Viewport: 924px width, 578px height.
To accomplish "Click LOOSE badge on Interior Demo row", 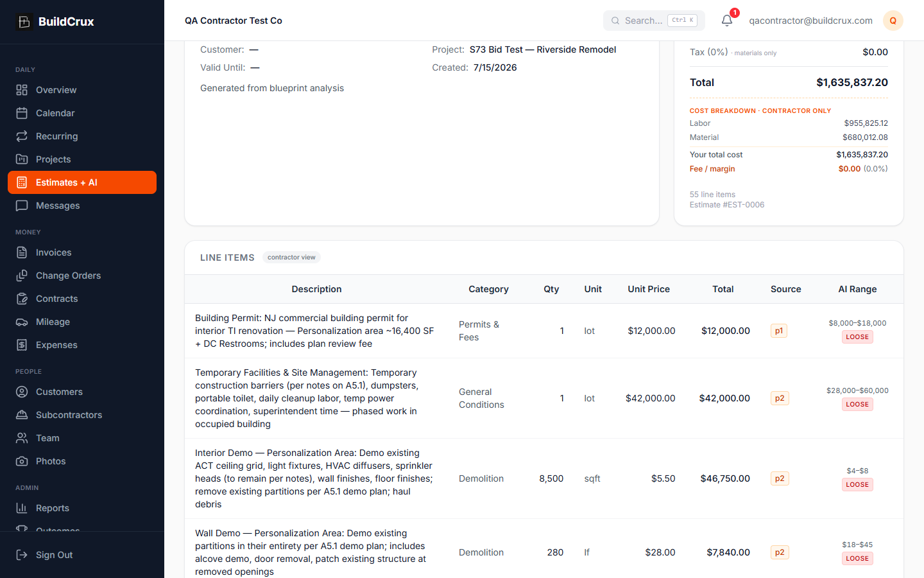I will [857, 485].
